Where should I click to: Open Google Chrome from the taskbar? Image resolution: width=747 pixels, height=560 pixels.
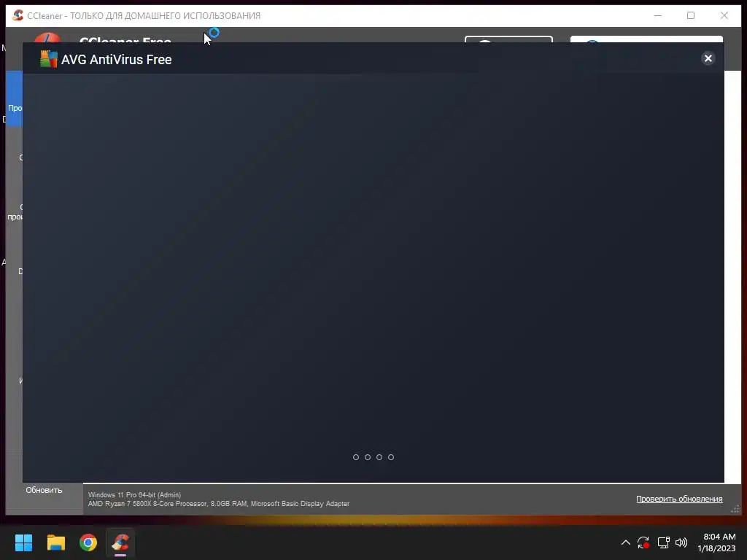[x=88, y=542]
